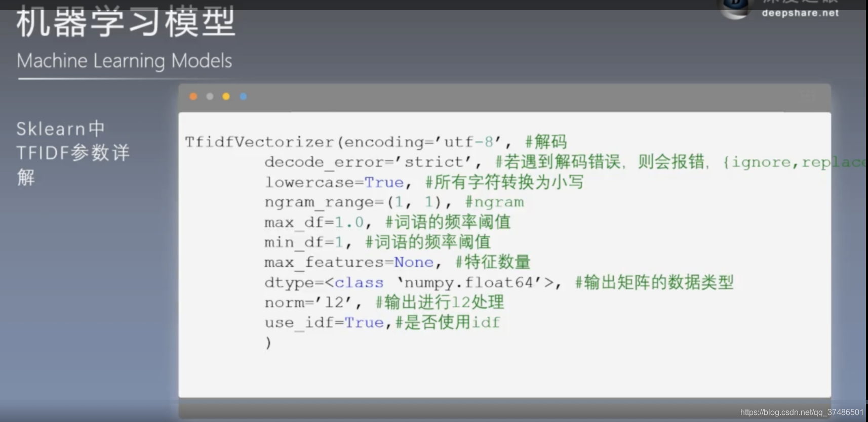Click the #是否使用idf comment
Screen dimensions: 868x422
tap(448, 323)
